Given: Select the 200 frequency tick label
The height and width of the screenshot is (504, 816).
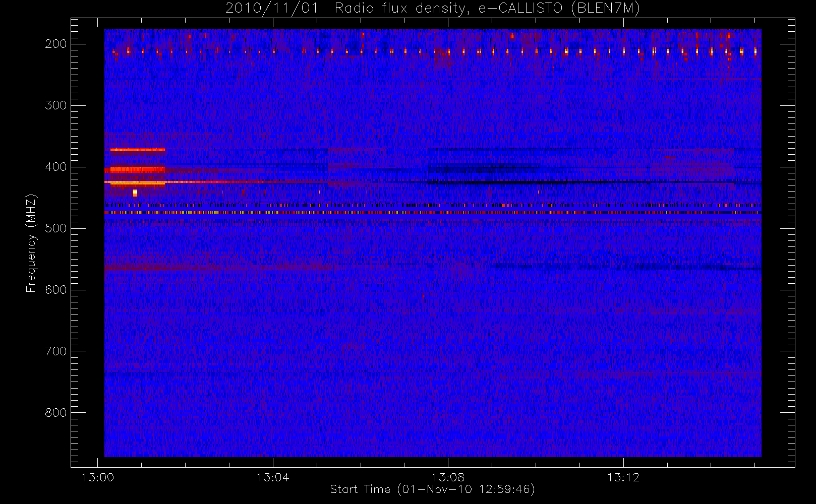Looking at the screenshot, I should [x=56, y=44].
